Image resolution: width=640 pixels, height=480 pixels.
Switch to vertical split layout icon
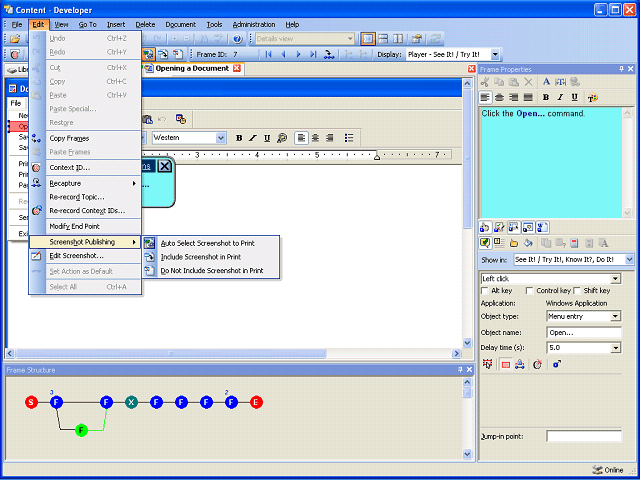pyautogui.click(x=398, y=39)
